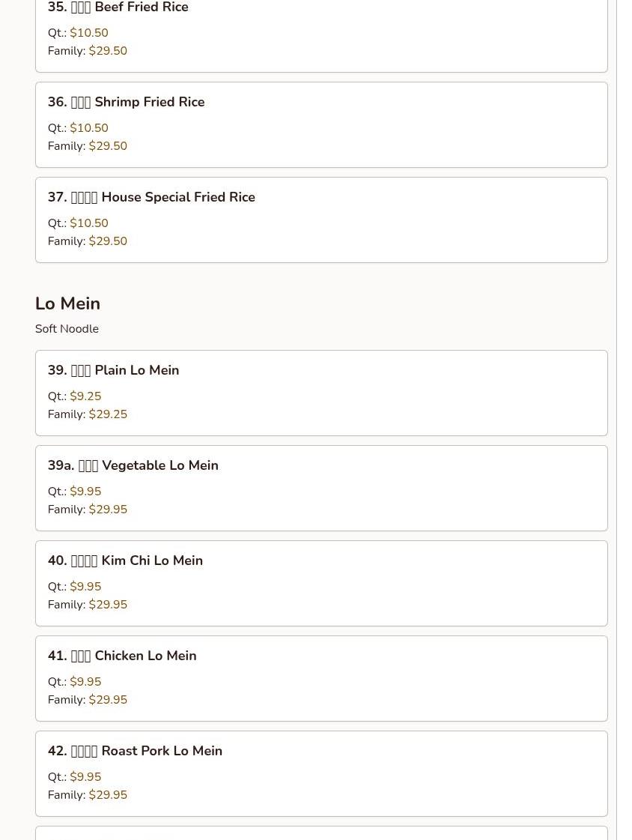Screen dimensions: 632x840
Task: Click Chicken Lo Mein family price
Action: coord(108,700)
